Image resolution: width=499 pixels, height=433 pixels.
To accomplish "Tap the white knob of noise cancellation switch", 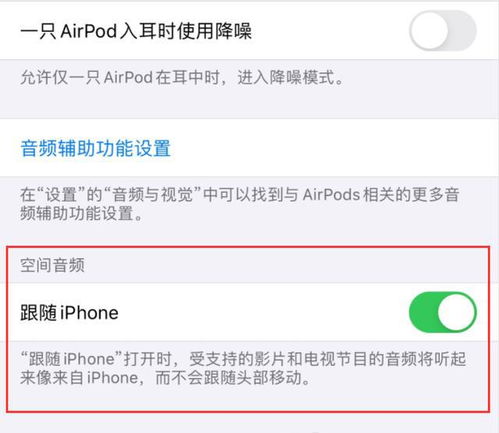I will click(x=429, y=31).
